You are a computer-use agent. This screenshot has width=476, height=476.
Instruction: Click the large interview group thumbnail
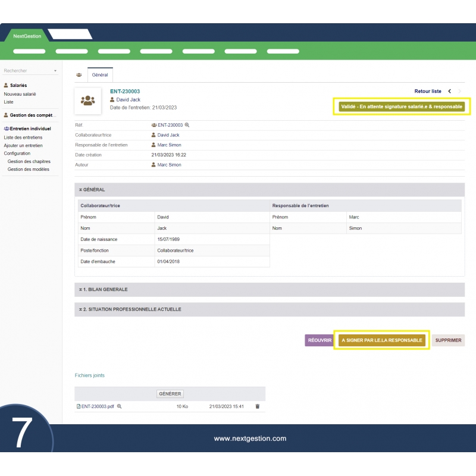click(x=88, y=101)
